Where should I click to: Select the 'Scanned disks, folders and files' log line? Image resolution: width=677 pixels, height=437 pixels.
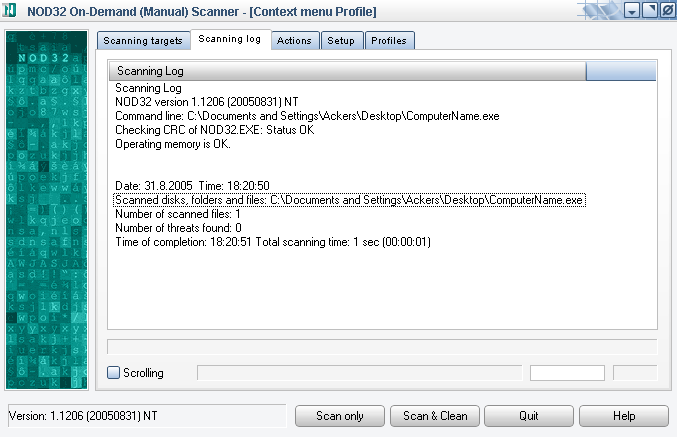tap(349, 200)
